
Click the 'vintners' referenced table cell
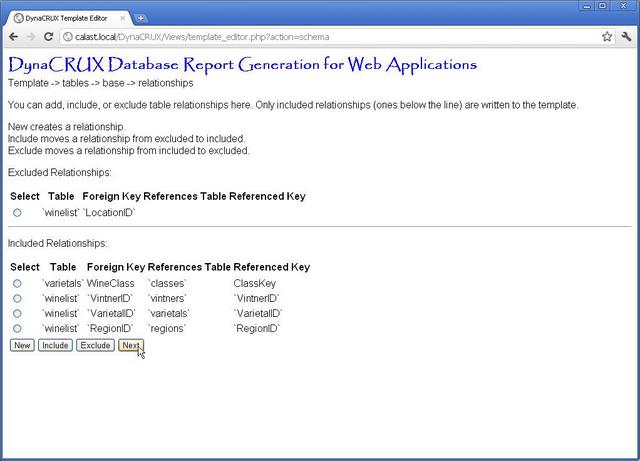[x=167, y=298]
